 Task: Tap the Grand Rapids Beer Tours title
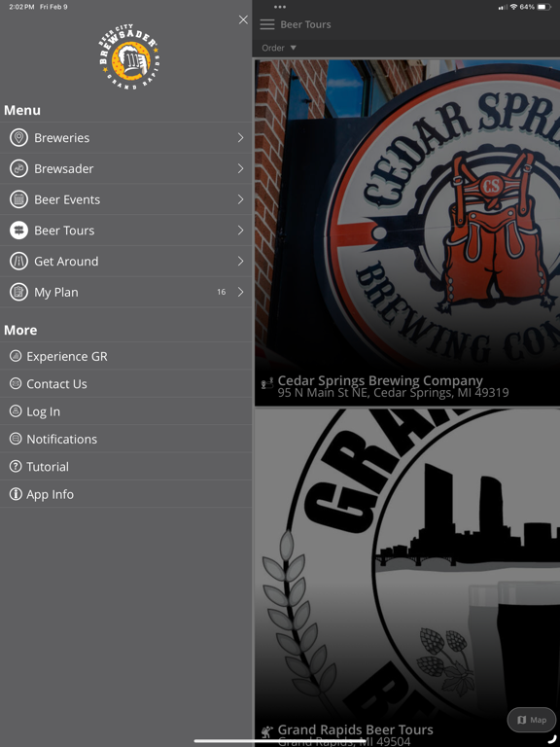(355, 729)
